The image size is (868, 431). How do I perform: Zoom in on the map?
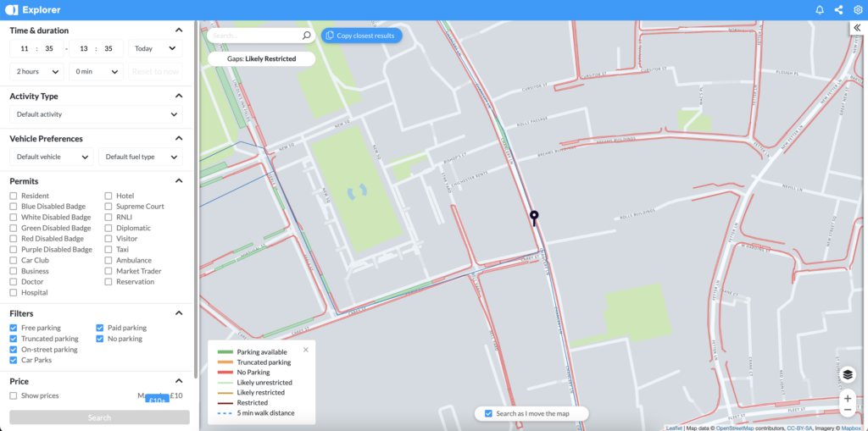click(x=847, y=398)
